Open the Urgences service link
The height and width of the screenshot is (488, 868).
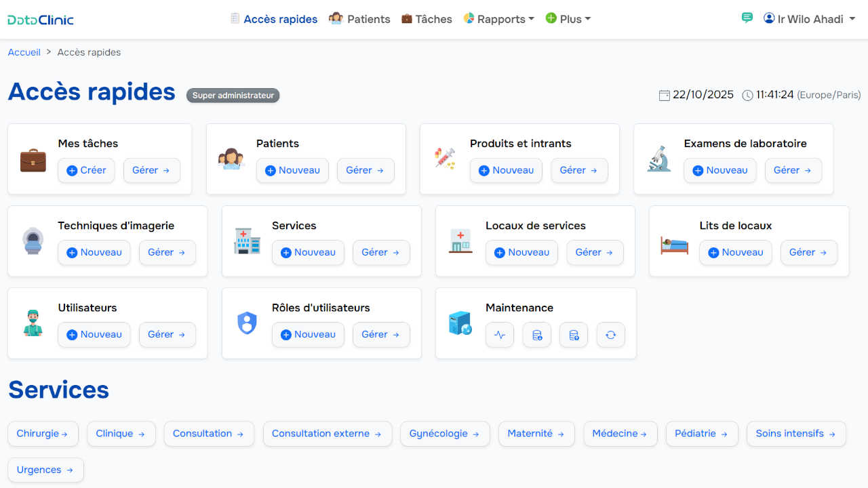[x=45, y=470]
